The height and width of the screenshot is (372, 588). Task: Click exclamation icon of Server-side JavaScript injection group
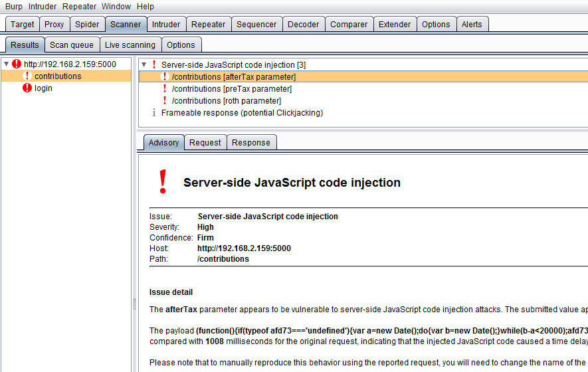click(x=154, y=65)
